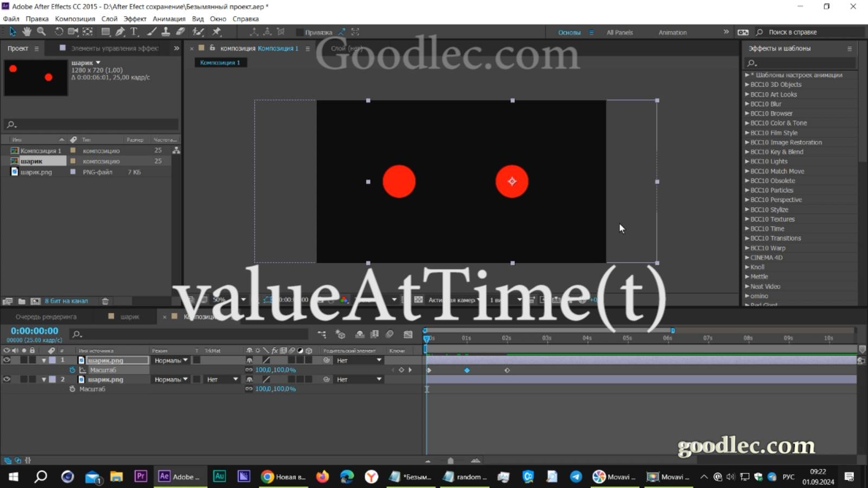
Task: Collapse layer 1 properties triangle
Action: (44, 361)
